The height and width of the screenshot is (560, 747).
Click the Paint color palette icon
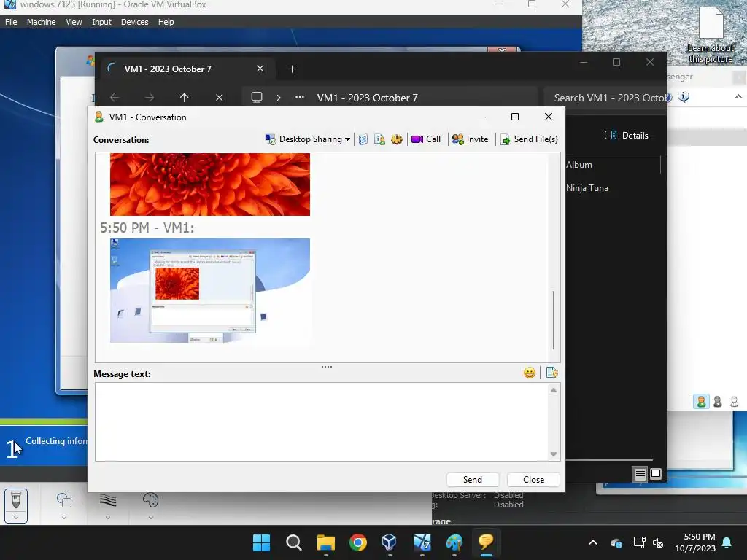[150, 500]
